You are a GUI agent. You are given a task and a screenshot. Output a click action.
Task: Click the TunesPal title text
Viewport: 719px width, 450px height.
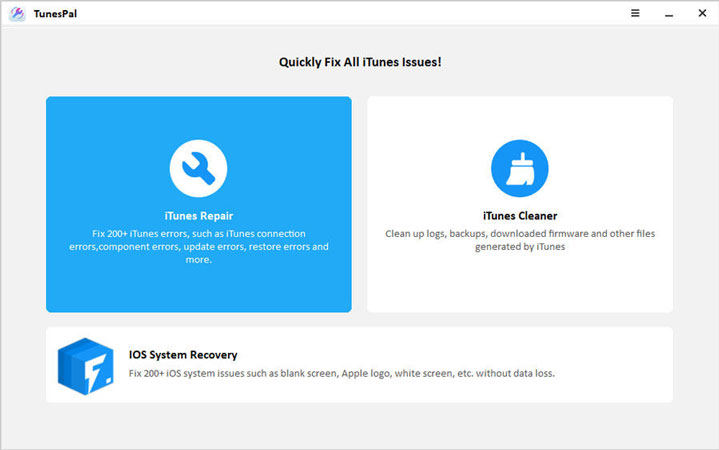coord(55,14)
